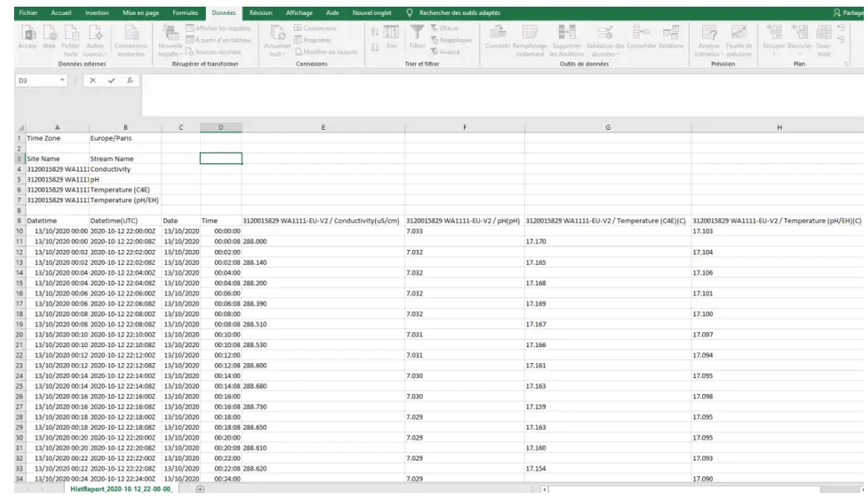
Task: Click Supprimer les doublons icon
Action: click(566, 32)
